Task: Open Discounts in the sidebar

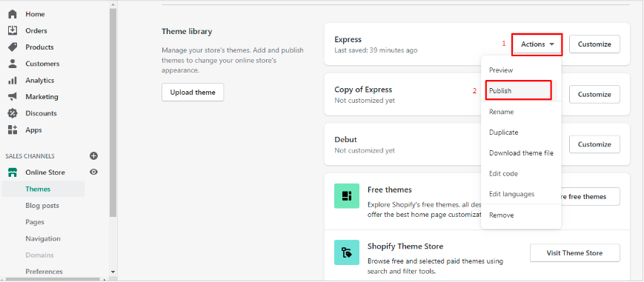Action: tap(41, 113)
